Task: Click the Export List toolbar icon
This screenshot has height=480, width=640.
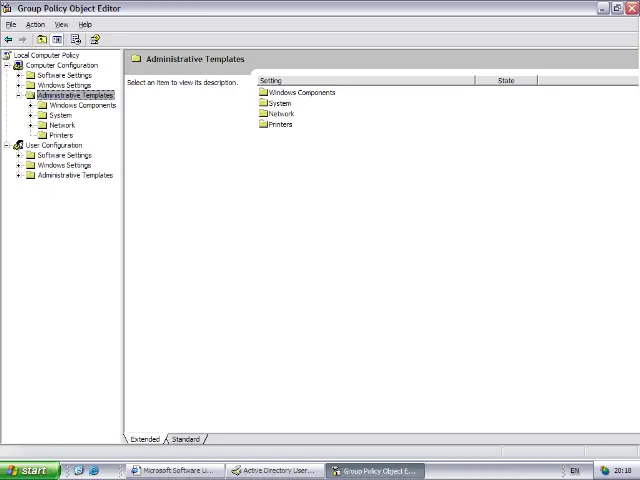Action: 76,40
